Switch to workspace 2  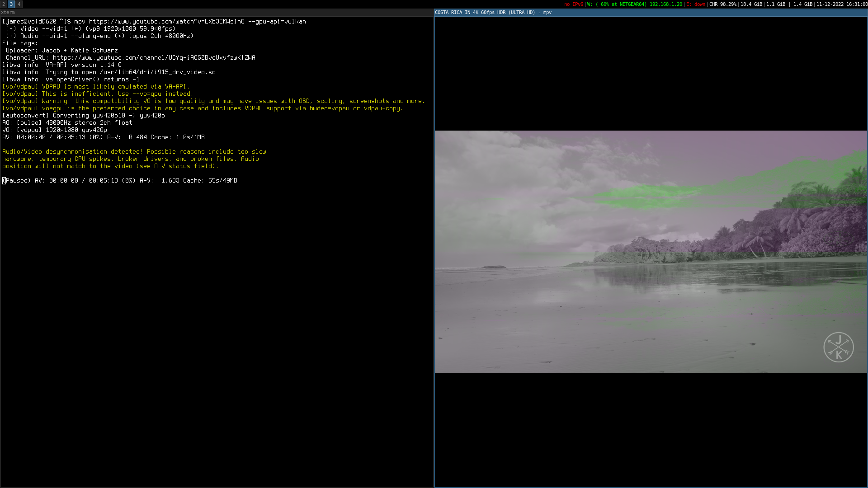tap(4, 4)
